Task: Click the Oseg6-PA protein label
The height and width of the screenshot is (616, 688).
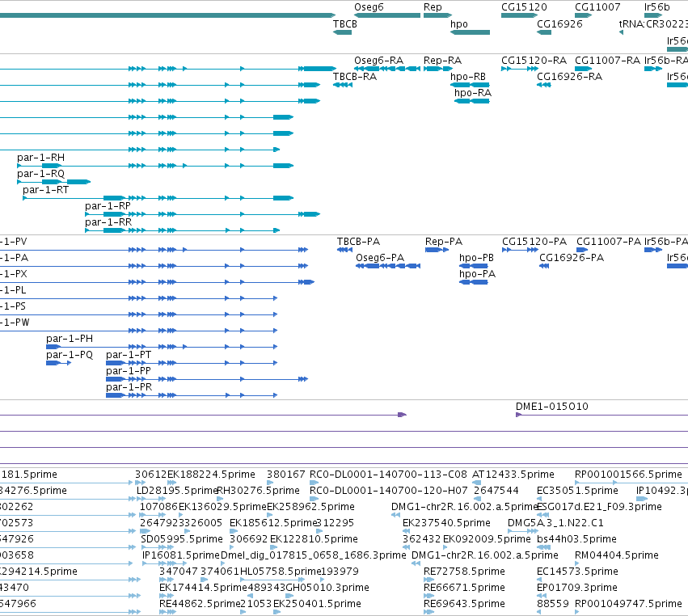Action: (x=379, y=258)
